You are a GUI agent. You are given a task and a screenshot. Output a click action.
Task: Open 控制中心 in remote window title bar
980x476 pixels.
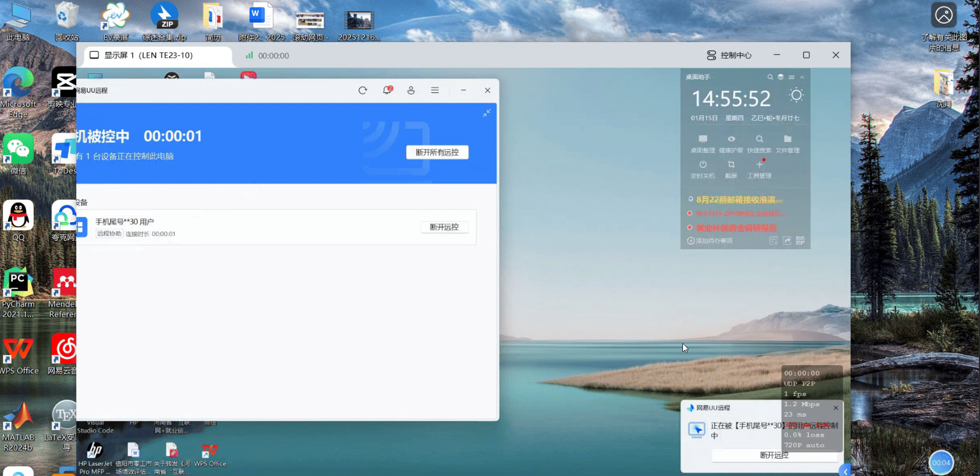pos(730,55)
